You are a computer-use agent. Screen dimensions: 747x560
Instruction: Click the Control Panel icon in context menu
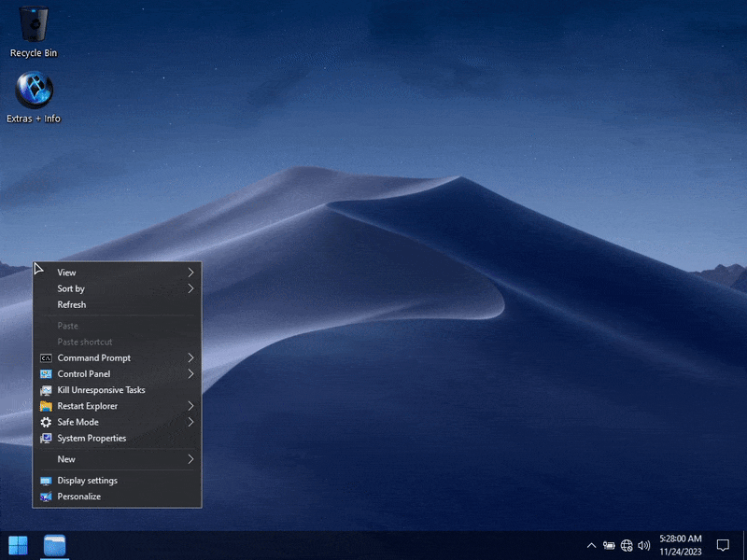pos(46,374)
